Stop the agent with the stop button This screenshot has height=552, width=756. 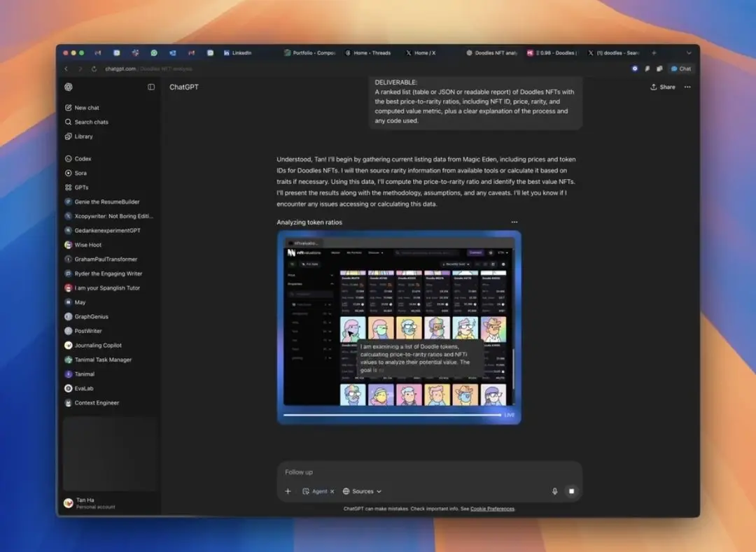click(571, 491)
